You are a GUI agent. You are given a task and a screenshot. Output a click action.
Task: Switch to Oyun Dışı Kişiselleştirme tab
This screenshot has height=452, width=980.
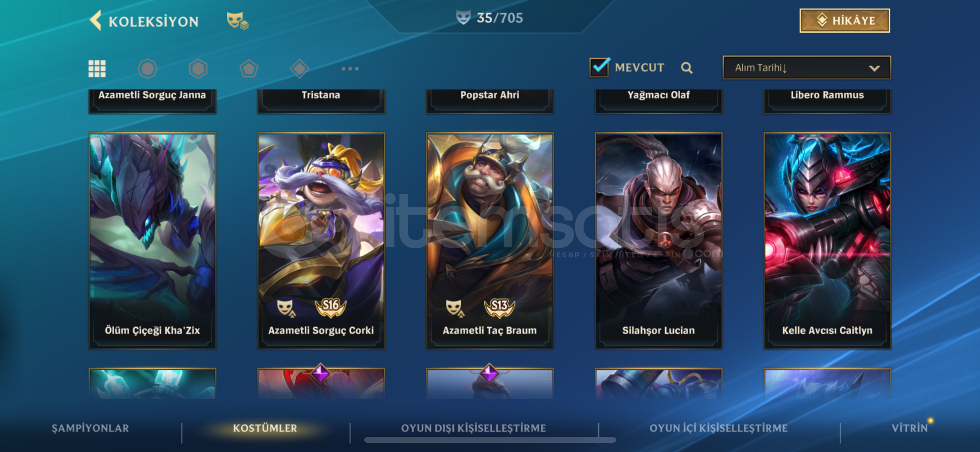pyautogui.click(x=473, y=428)
